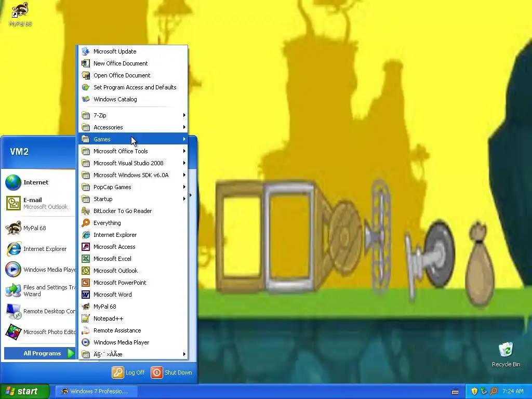Expand Microsoft Office Tools submenu arrow

point(184,151)
